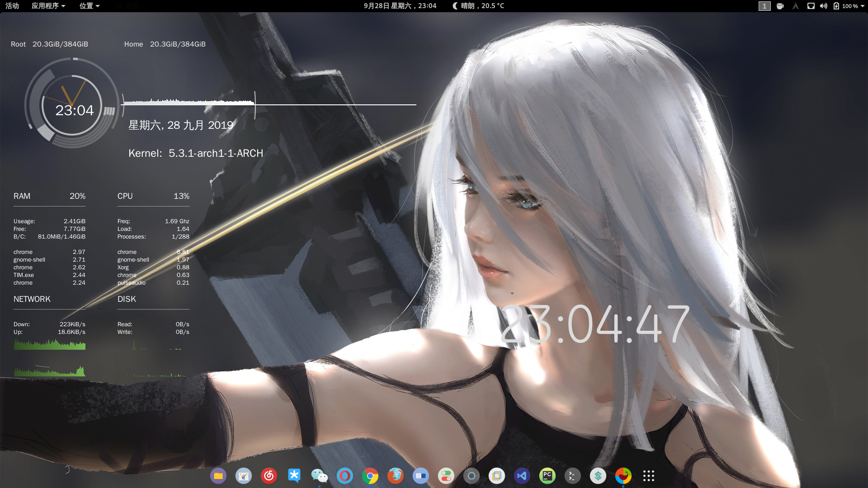
Task: Open the gray circular lens icon
Action: (472, 476)
